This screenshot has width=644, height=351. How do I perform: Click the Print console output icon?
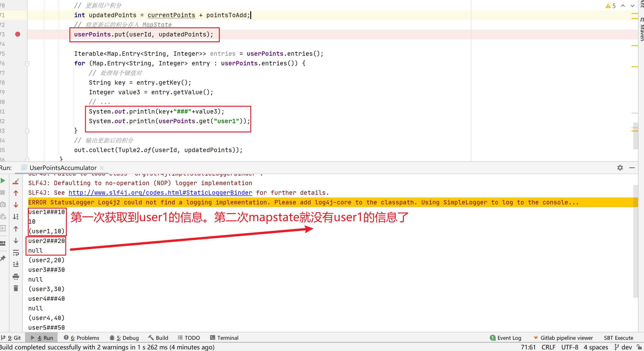pyautogui.click(x=16, y=276)
